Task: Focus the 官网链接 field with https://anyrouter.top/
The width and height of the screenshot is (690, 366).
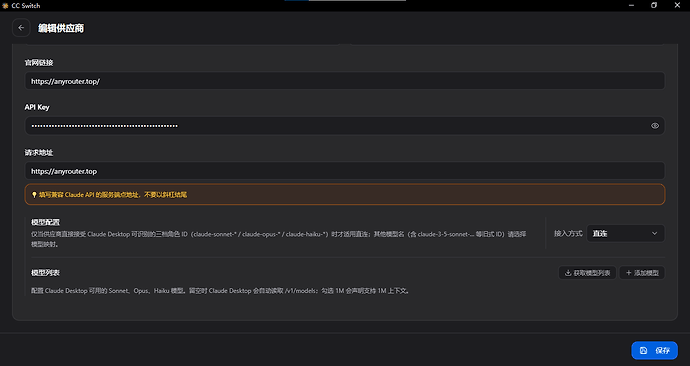Action: (x=345, y=81)
